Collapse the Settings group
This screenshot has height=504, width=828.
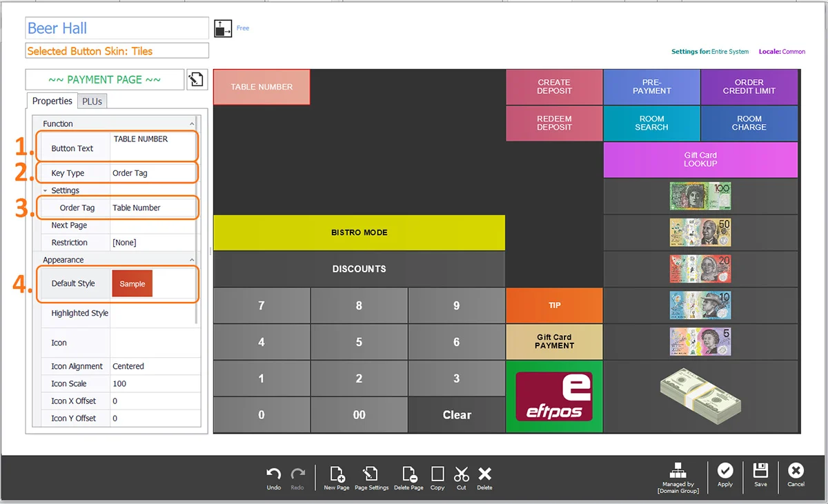[x=46, y=190]
